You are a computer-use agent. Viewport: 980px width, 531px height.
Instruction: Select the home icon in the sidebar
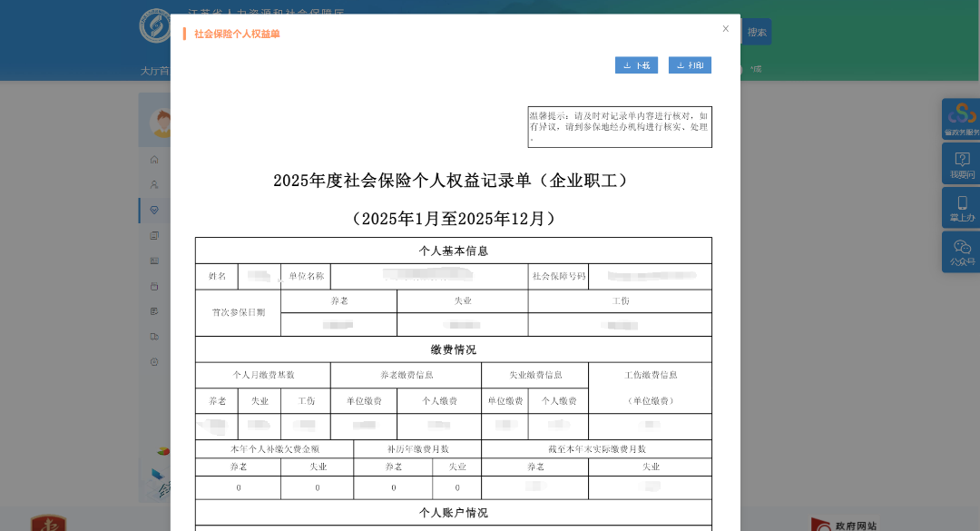tap(154, 159)
